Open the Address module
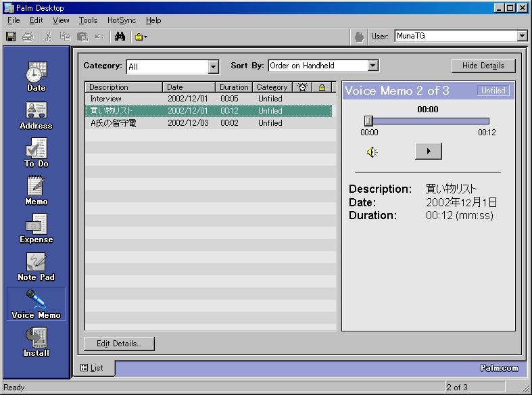The image size is (532, 395). pyautogui.click(x=36, y=116)
